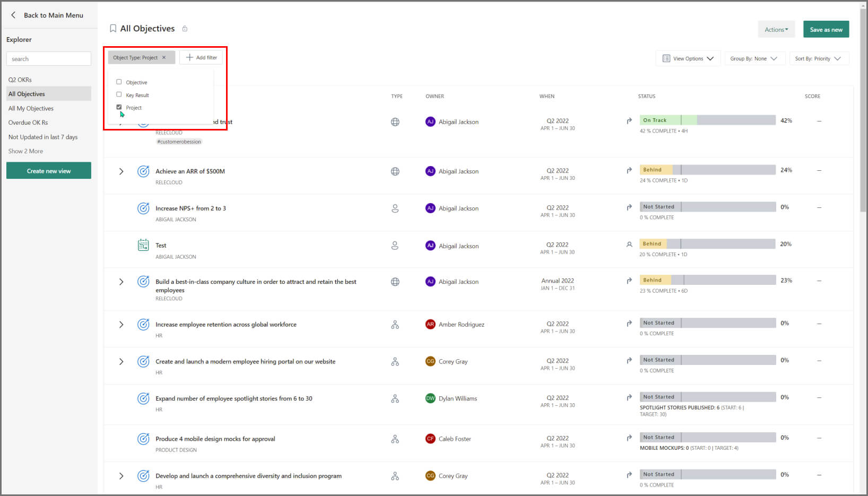Click the person status icon in the Test row
868x496 pixels.
click(629, 245)
